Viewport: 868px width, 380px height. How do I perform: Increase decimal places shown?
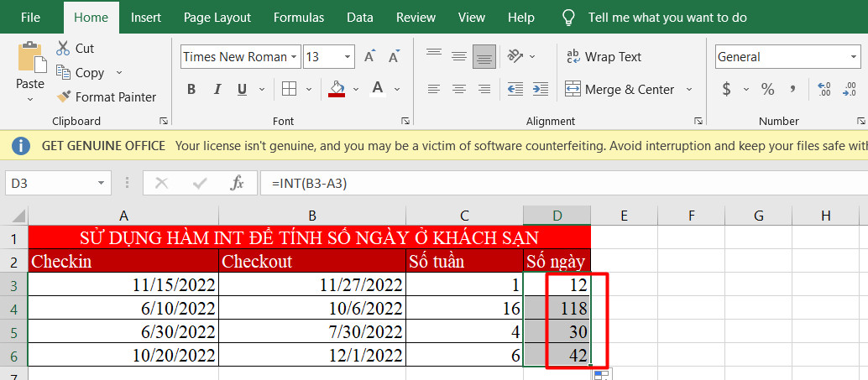[x=824, y=89]
